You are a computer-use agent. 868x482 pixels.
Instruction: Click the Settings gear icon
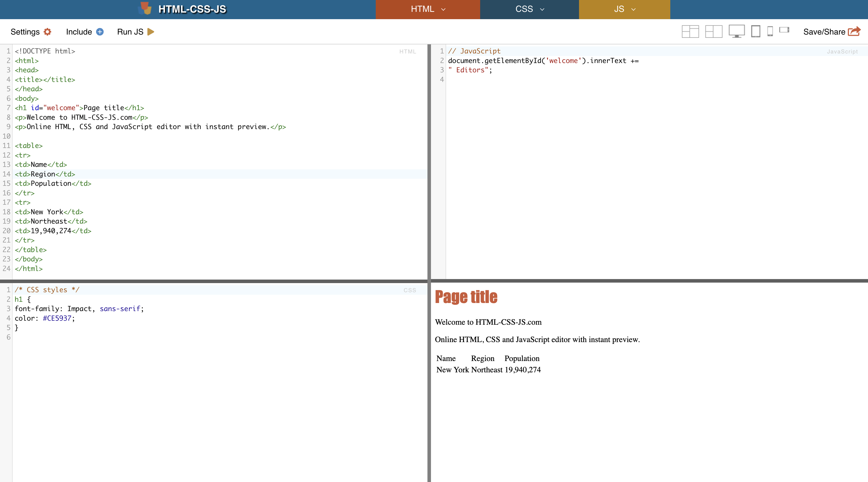coord(47,32)
